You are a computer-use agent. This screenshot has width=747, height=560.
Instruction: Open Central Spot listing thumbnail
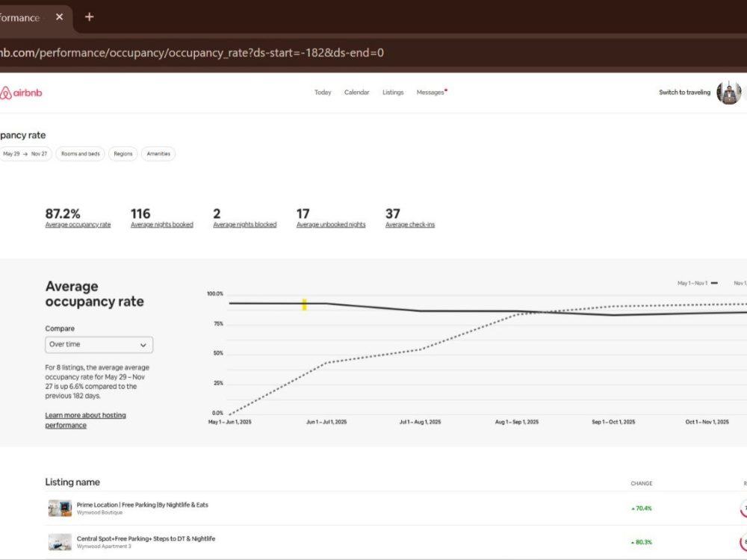(60, 542)
